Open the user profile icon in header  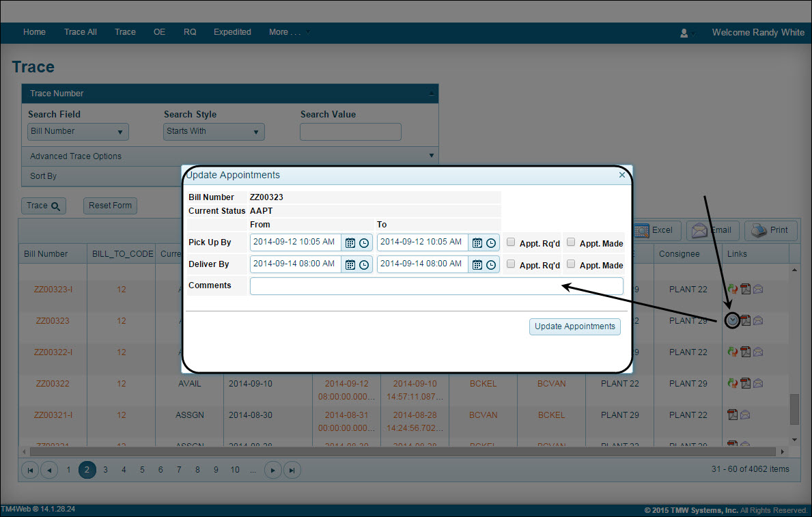tap(684, 33)
